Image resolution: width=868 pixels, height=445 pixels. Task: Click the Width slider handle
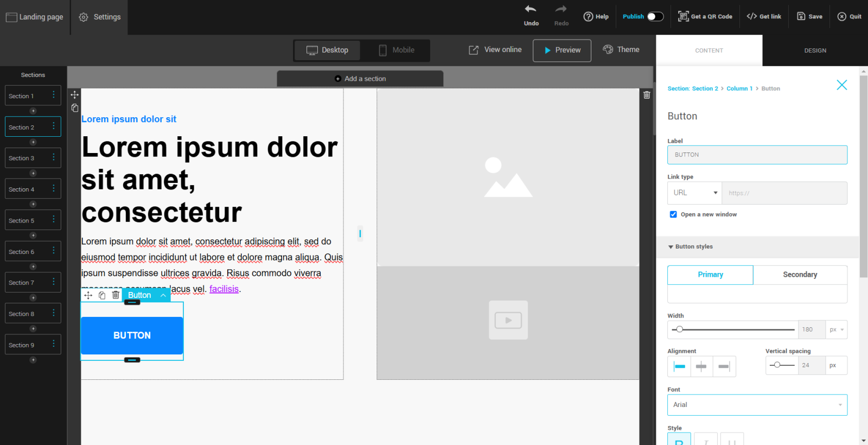tap(679, 329)
